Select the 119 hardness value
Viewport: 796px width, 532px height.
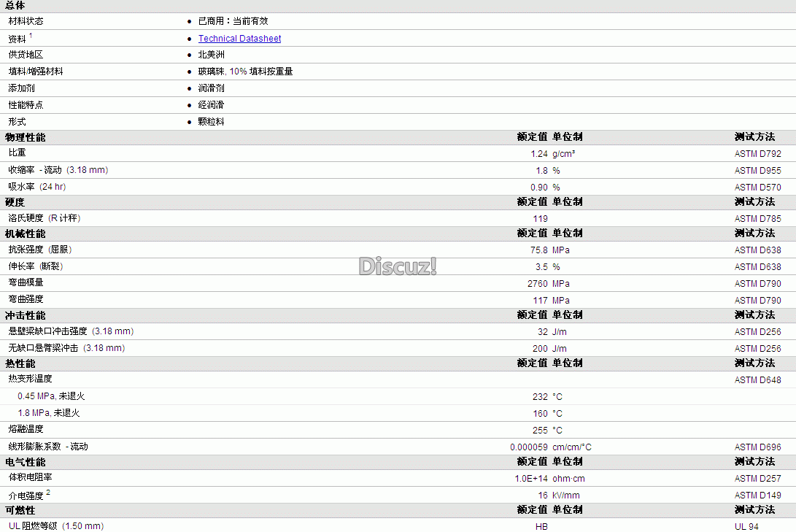point(540,219)
